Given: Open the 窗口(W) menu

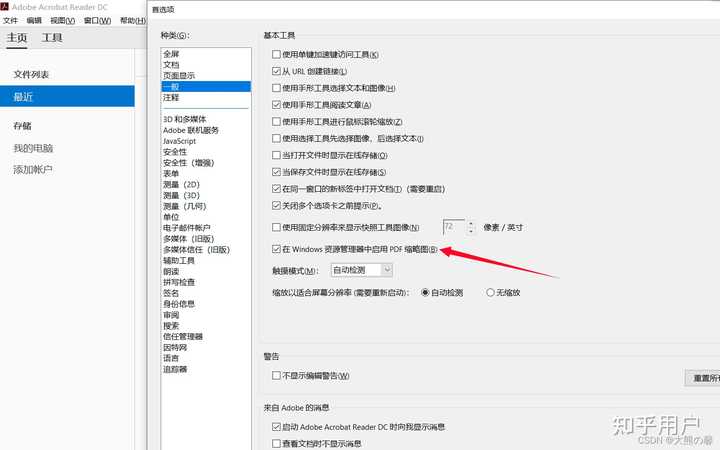Looking at the screenshot, I should click(x=97, y=21).
